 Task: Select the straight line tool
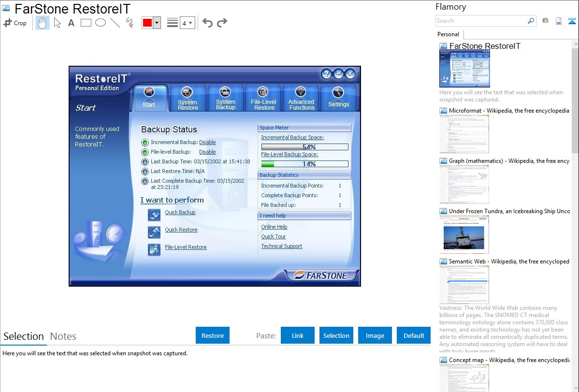(x=115, y=23)
